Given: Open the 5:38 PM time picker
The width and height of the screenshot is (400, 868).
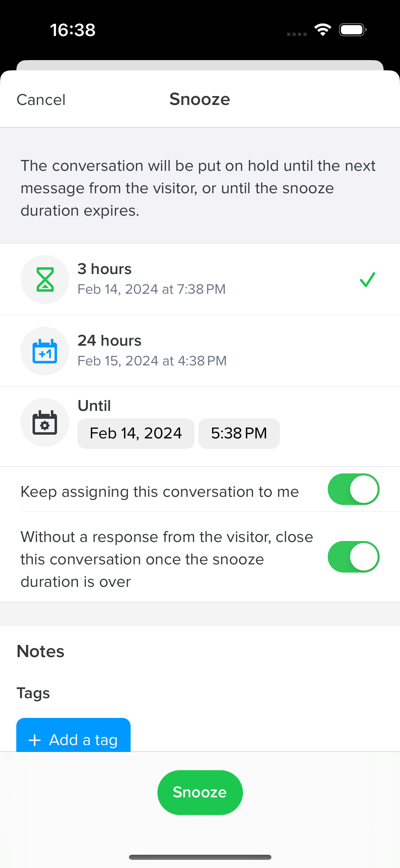Looking at the screenshot, I should point(239,434).
